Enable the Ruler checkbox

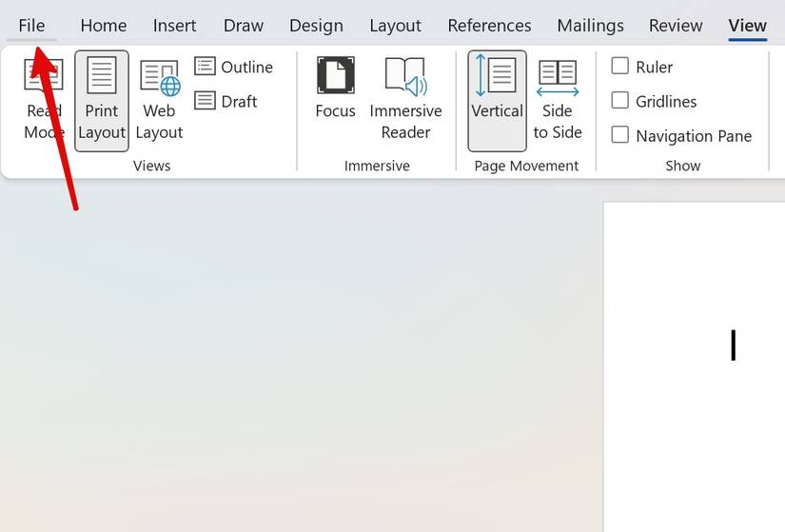point(619,66)
